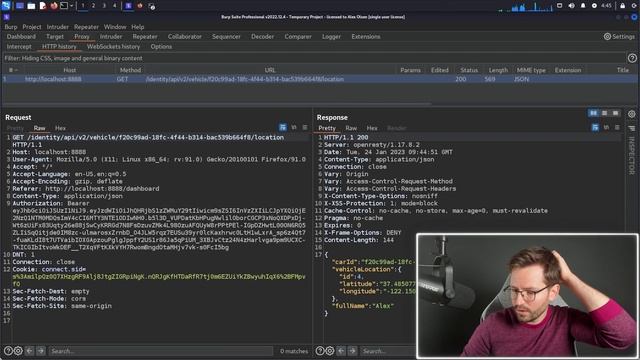Open the Collaborator tab
This screenshot has width=640, height=360.
pyautogui.click(x=184, y=37)
